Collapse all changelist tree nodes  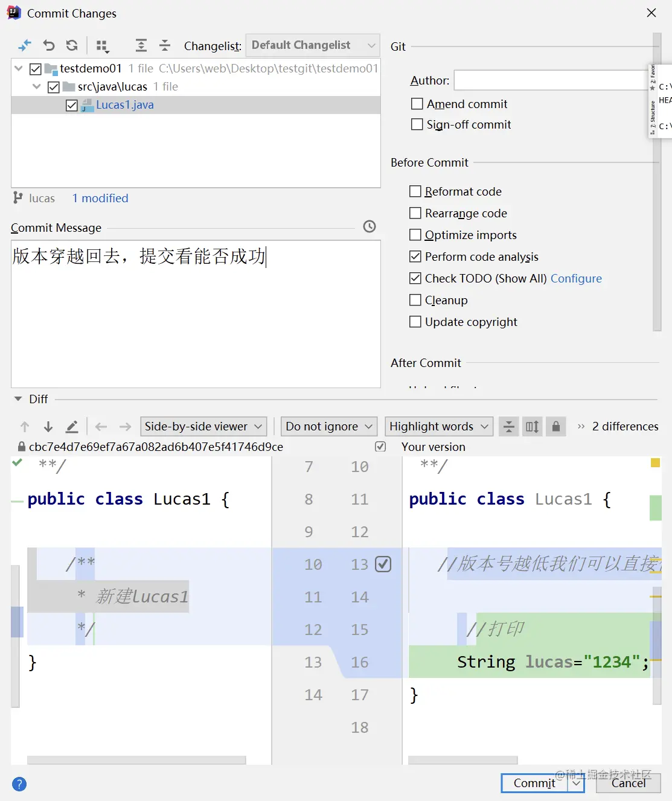165,45
